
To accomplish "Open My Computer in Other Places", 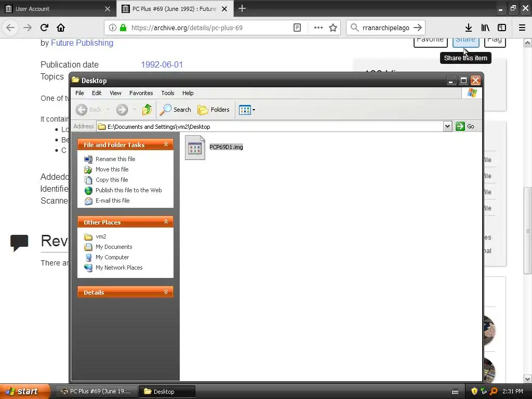I will point(112,257).
